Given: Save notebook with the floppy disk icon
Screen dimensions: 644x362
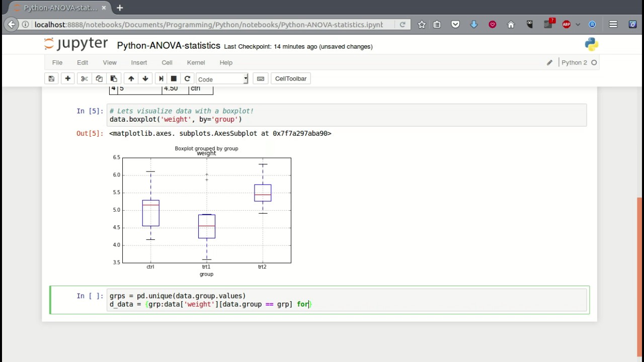Looking at the screenshot, I should [51, 78].
